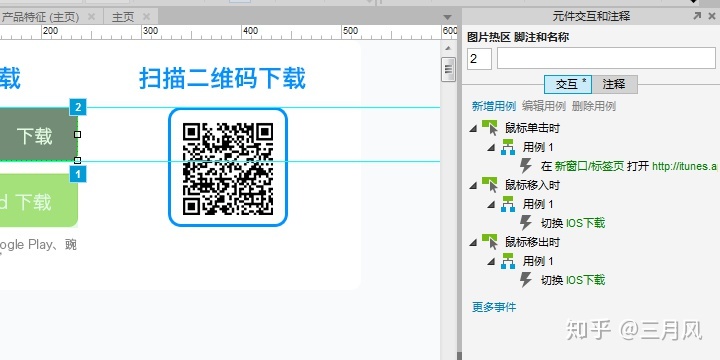The width and height of the screenshot is (720, 360).
Task: Collapse the 鼠标移入时 event
Action: point(473,186)
